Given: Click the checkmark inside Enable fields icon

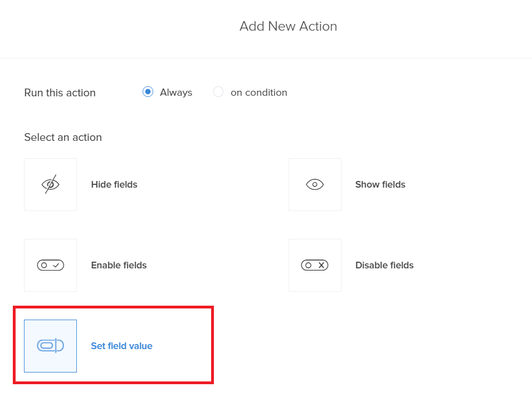Looking at the screenshot, I should coord(56,266).
